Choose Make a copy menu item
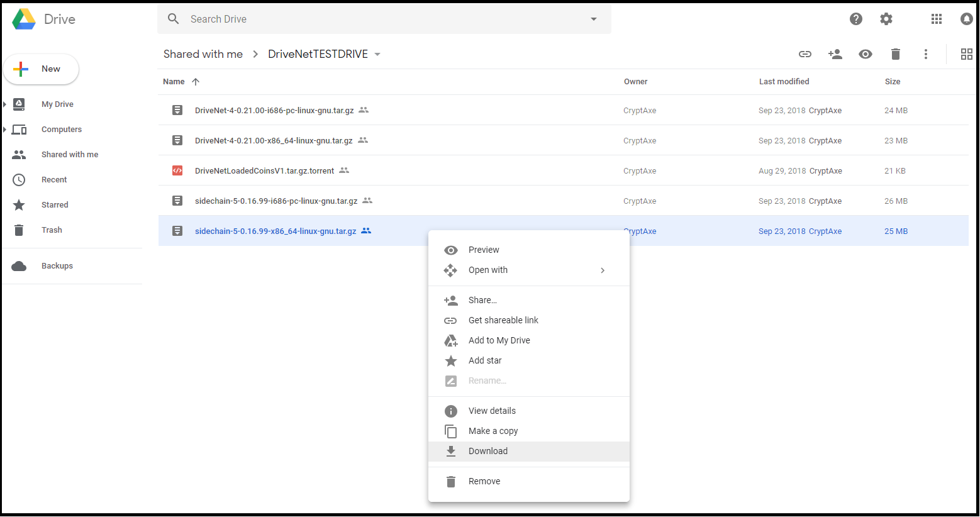The image size is (980, 517). (529, 431)
